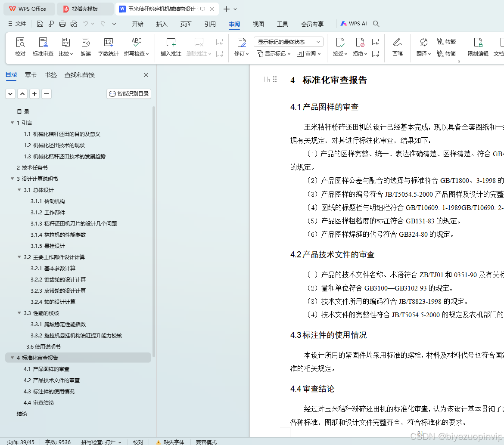Screen dimensions: 504x445
Task: Click the 校对 proofreading icon
Action: 20,46
